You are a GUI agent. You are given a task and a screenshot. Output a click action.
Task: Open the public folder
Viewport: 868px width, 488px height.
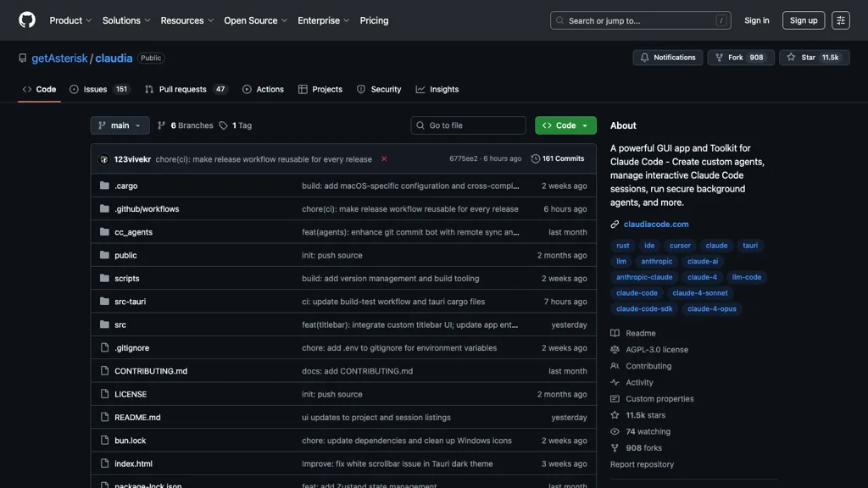click(x=125, y=256)
